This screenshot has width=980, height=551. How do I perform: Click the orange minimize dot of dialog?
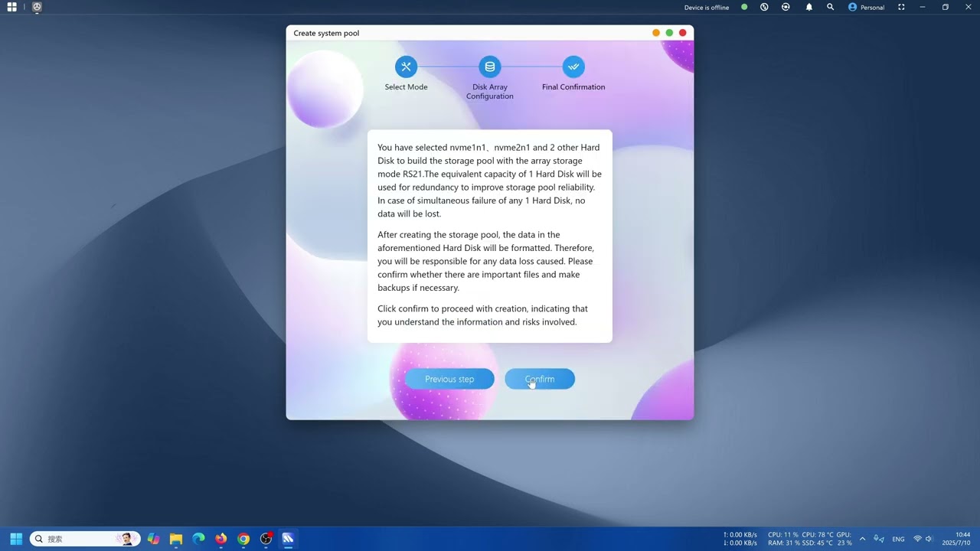[655, 33]
